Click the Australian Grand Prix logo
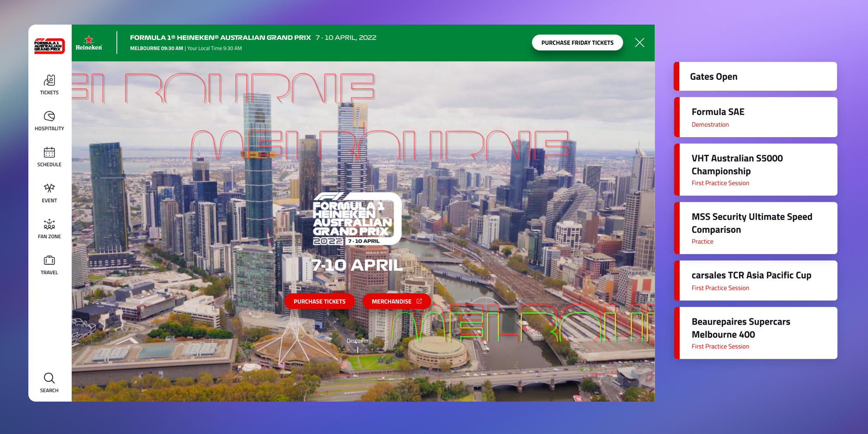The height and width of the screenshot is (434, 868). click(x=49, y=46)
